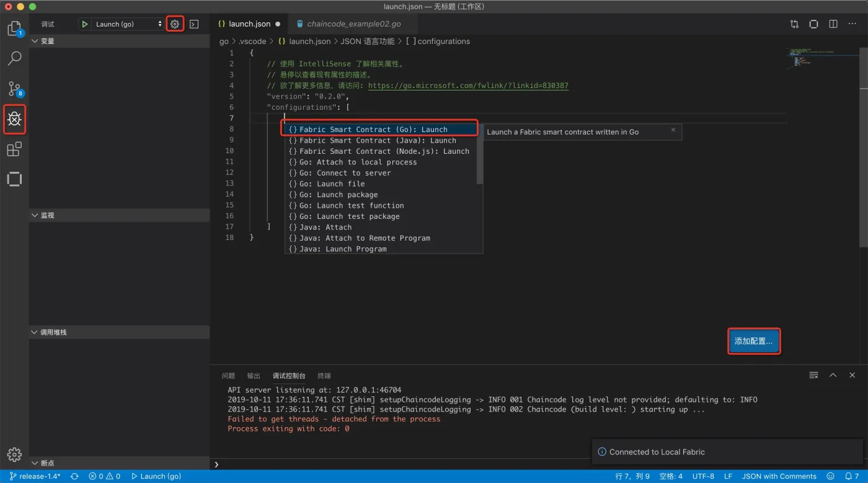Change indentation via 空格: 4
This screenshot has width=868, height=483.
[671, 476]
